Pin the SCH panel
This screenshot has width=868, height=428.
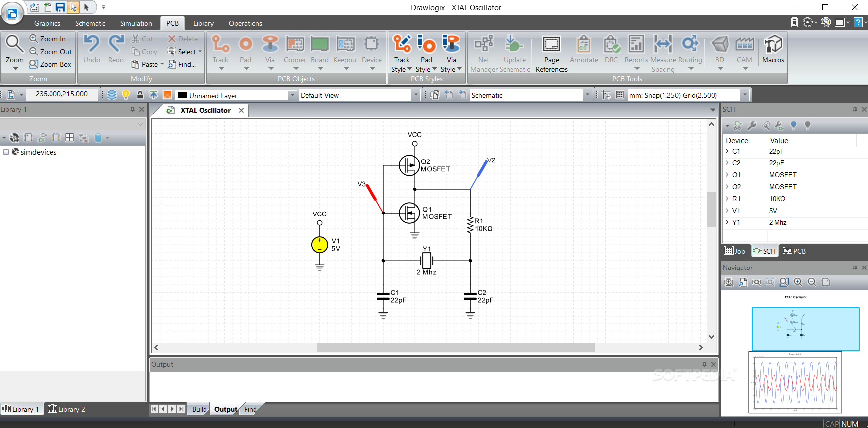[855, 110]
